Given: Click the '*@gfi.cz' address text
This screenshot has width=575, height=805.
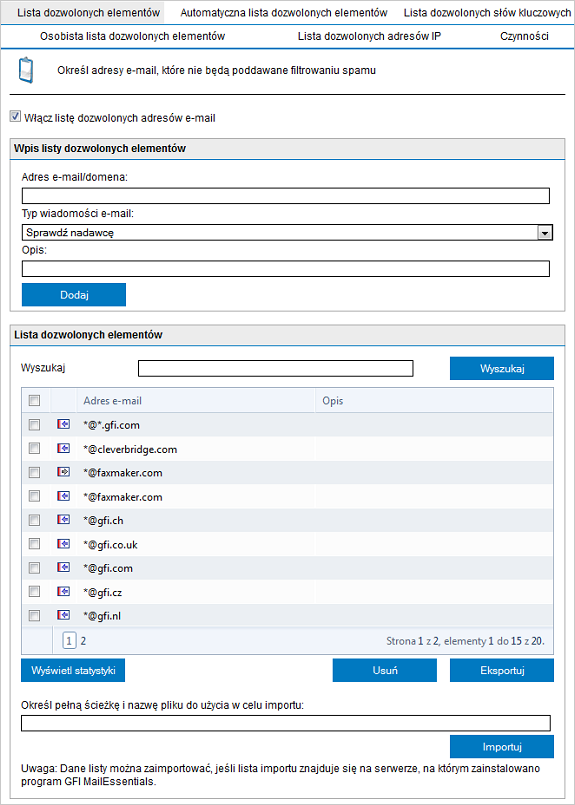Looking at the screenshot, I should pos(103,592).
